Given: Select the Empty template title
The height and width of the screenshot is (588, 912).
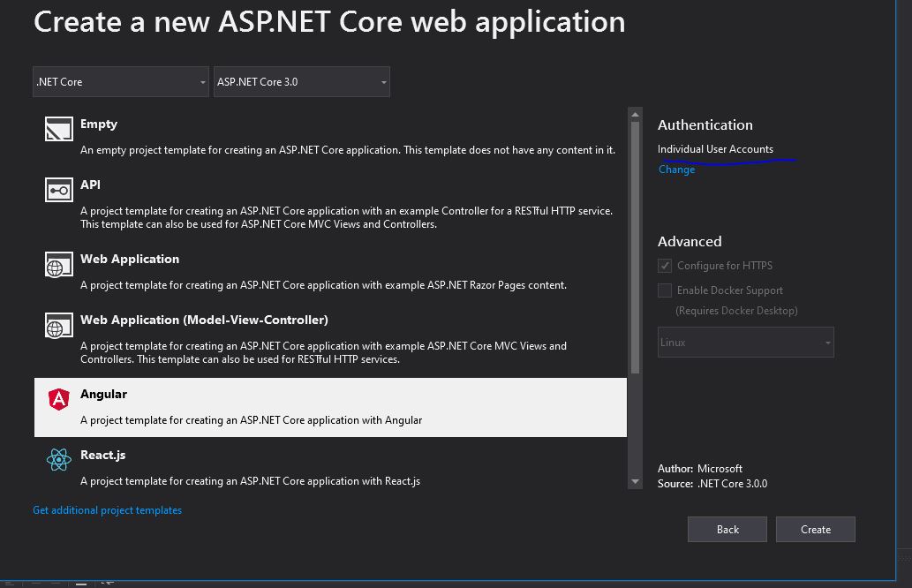Looking at the screenshot, I should coord(99,124).
